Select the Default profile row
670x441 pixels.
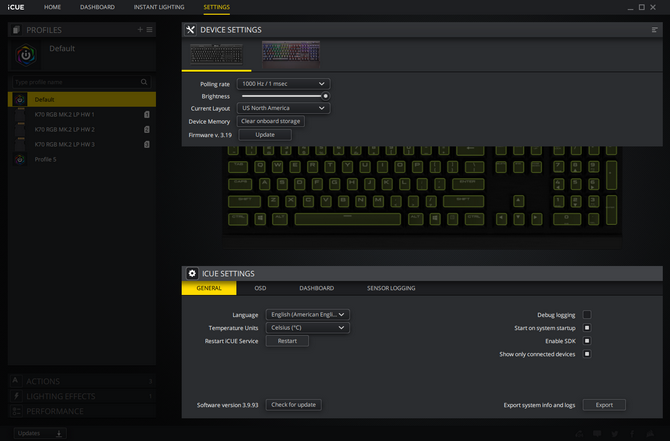82,100
